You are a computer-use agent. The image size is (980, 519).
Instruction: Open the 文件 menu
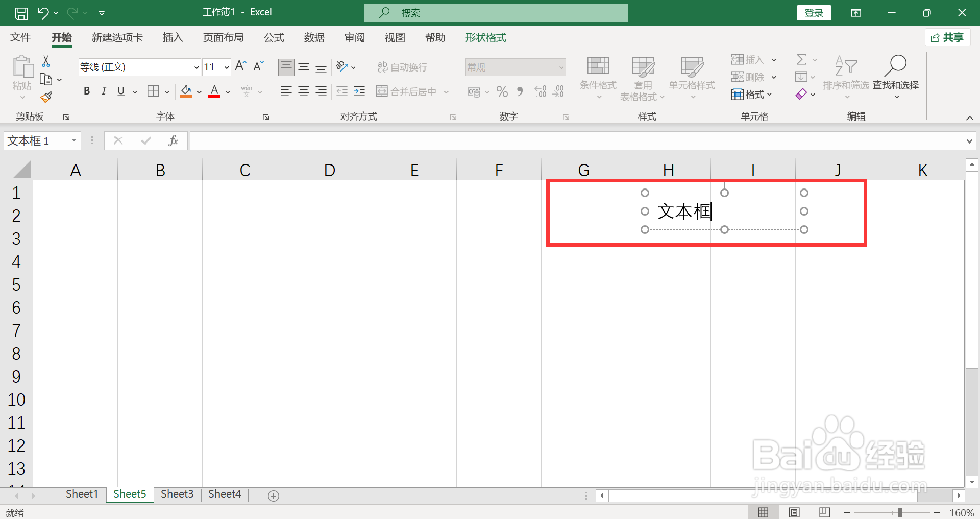pos(20,37)
